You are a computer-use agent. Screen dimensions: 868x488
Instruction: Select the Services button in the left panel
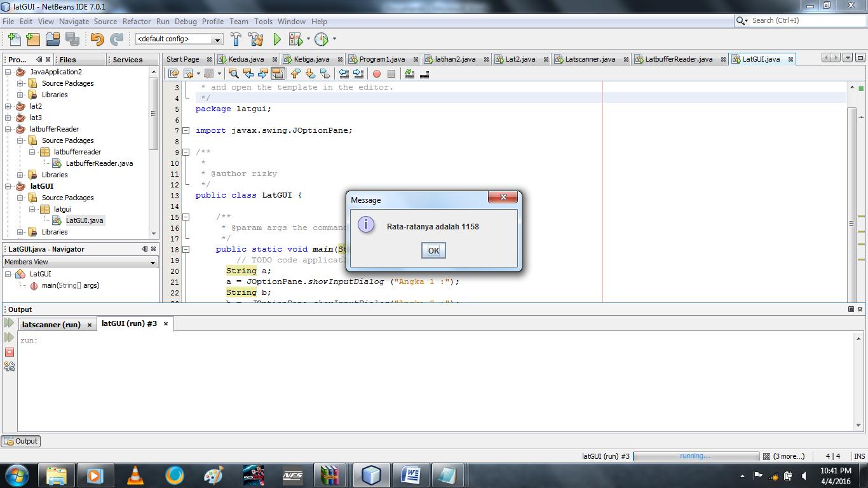tap(126, 60)
